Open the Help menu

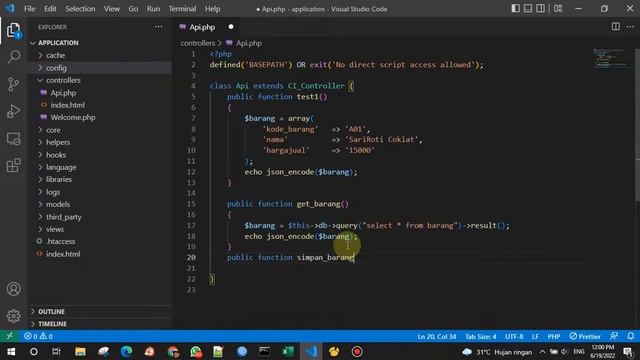(212, 9)
